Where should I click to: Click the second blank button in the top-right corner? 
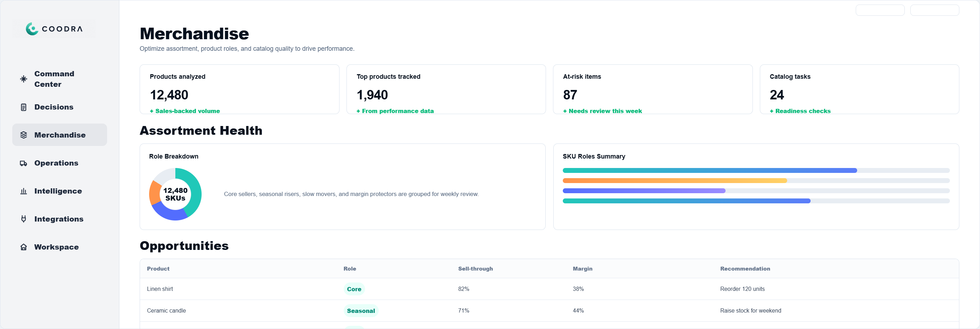point(935,10)
